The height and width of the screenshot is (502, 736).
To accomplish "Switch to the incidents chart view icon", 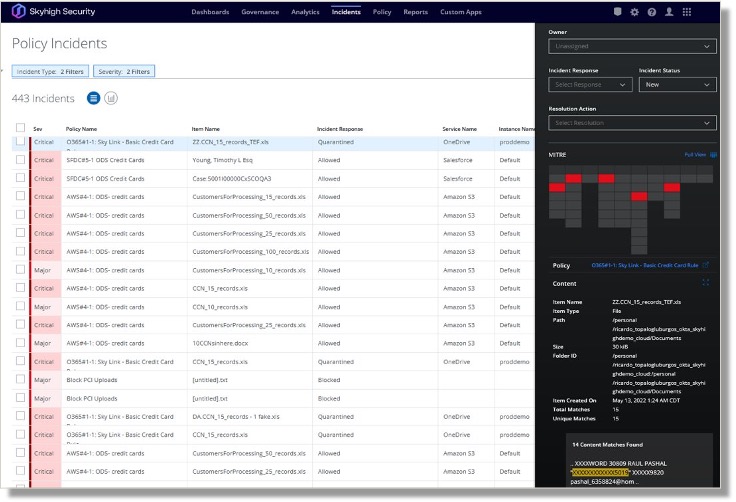I will point(111,98).
